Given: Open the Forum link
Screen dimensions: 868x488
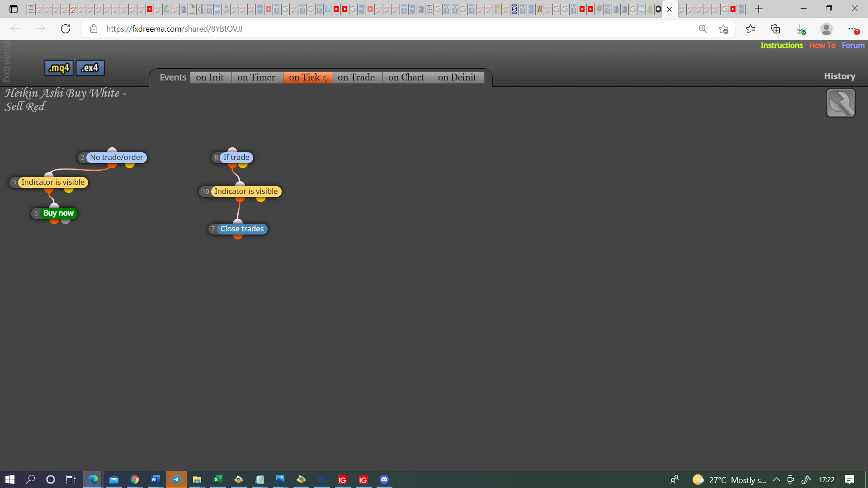Looking at the screenshot, I should pos(853,45).
